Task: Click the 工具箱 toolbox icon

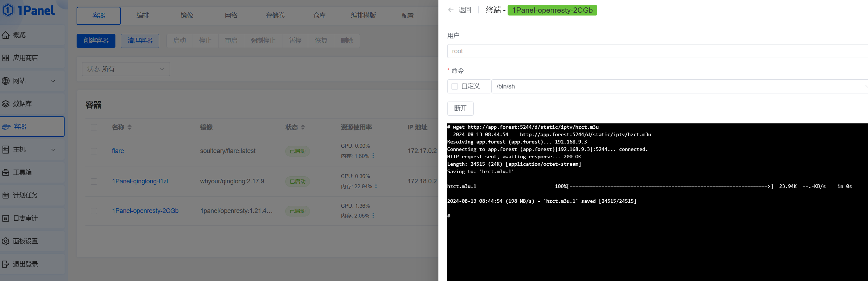Action: pyautogui.click(x=6, y=172)
